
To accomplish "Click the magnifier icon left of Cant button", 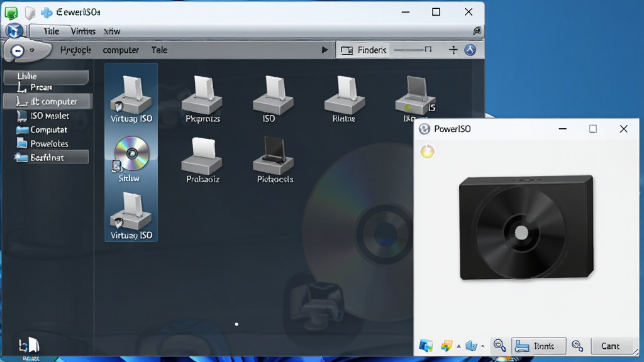I will coord(577,346).
